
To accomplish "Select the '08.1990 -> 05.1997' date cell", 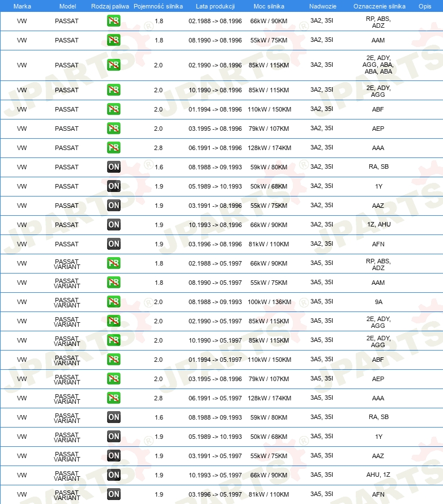I will click(x=215, y=283).
